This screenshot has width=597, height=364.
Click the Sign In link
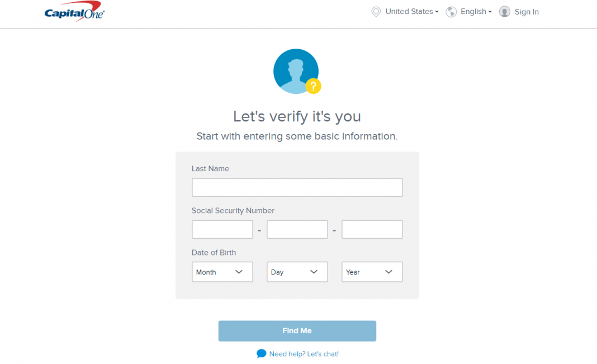click(527, 12)
